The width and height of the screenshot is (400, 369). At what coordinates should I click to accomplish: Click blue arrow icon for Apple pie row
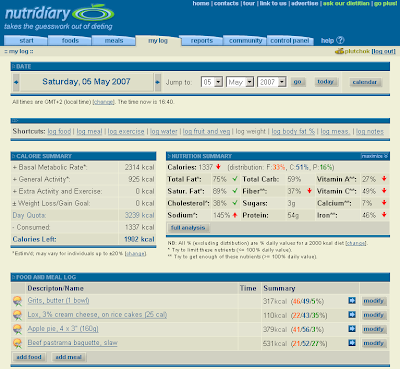click(x=352, y=329)
